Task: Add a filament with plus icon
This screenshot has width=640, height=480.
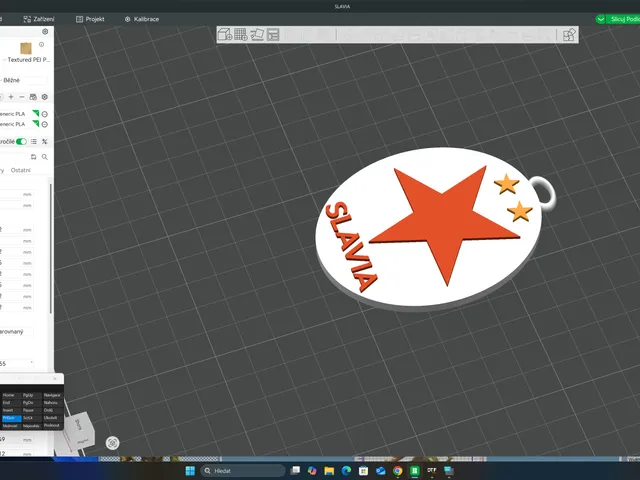Action: tap(11, 97)
